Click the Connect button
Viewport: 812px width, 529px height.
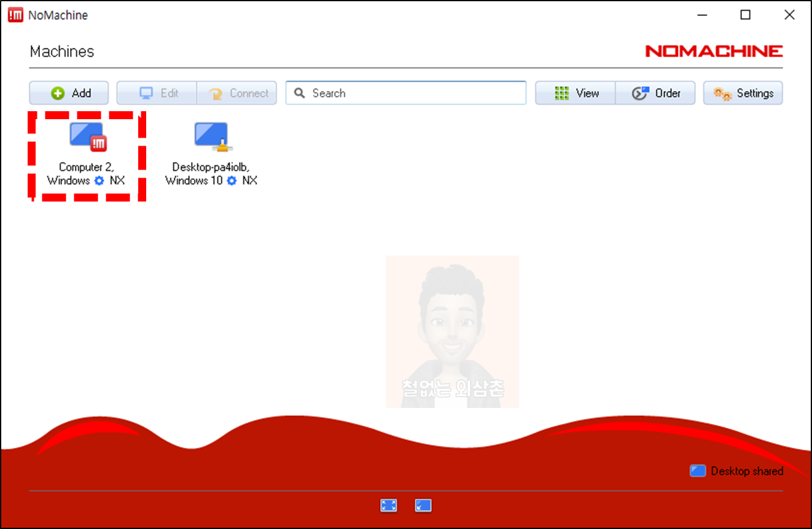(x=237, y=93)
